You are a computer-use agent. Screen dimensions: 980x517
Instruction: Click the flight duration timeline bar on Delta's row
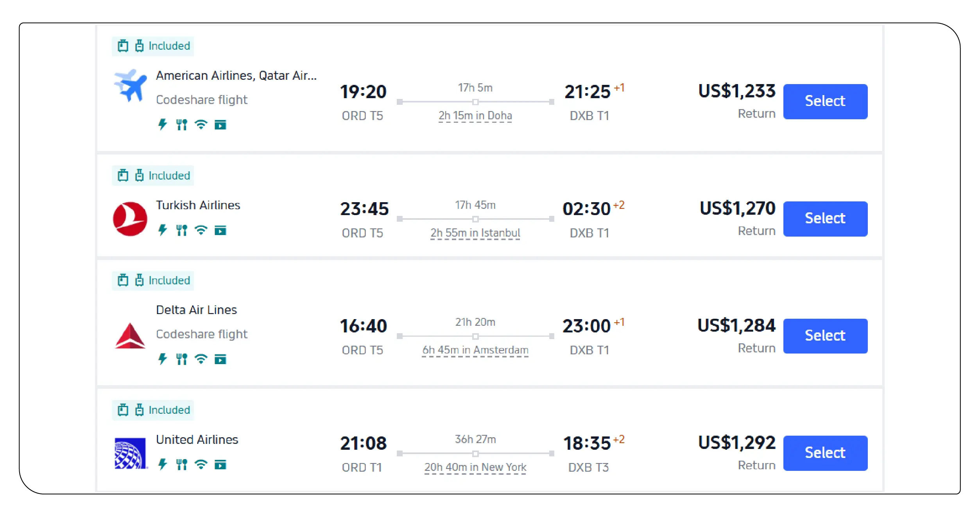click(x=475, y=336)
